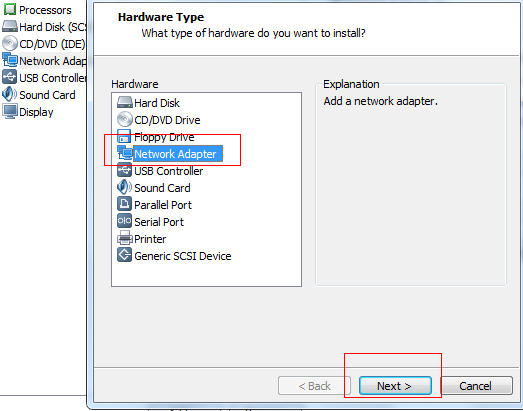Image resolution: width=523 pixels, height=411 pixels.
Task: Click the Network Adapter icon in Hardware list
Action: pos(125,153)
